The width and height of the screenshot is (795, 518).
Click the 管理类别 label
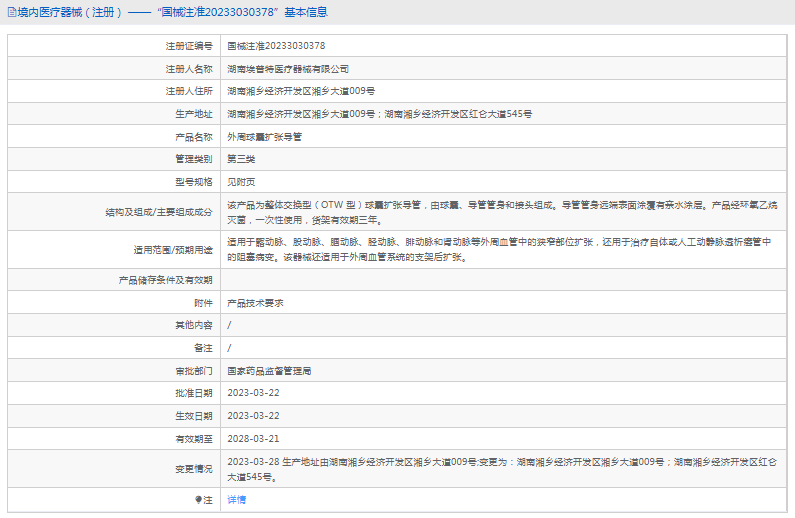click(x=194, y=159)
